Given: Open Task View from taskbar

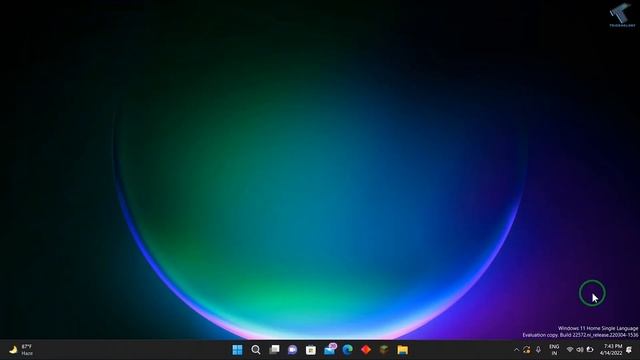Looking at the screenshot, I should 274,350.
